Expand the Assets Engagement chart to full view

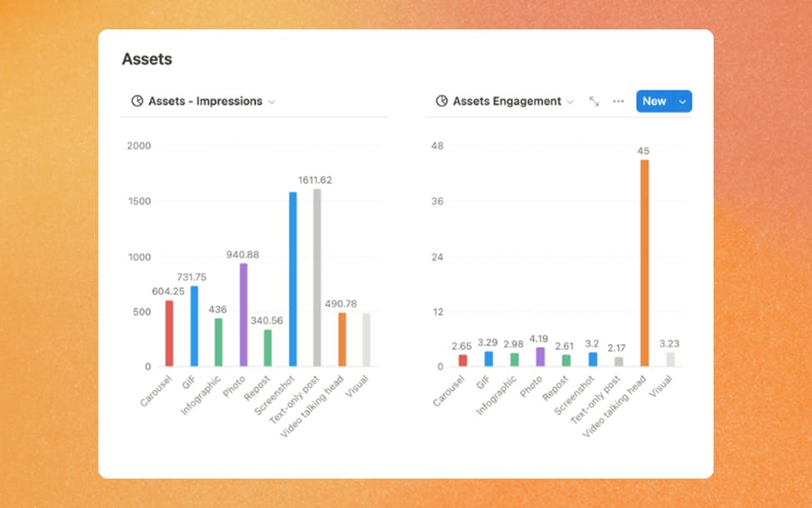tap(594, 102)
